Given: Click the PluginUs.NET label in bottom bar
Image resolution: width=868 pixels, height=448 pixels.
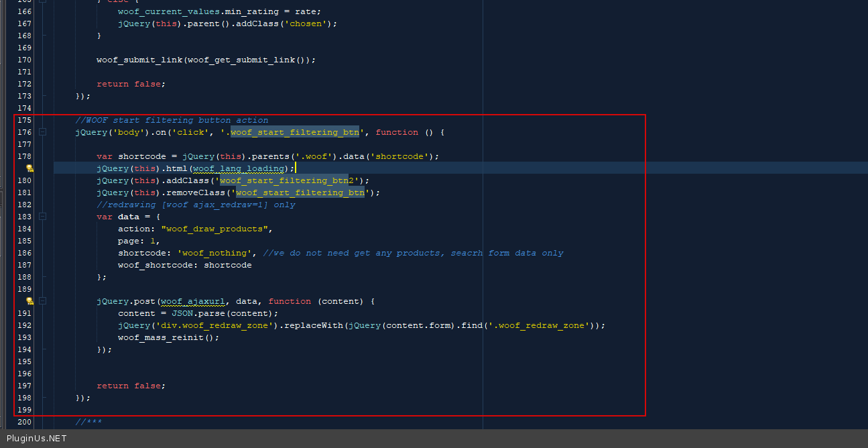Looking at the screenshot, I should (37, 439).
